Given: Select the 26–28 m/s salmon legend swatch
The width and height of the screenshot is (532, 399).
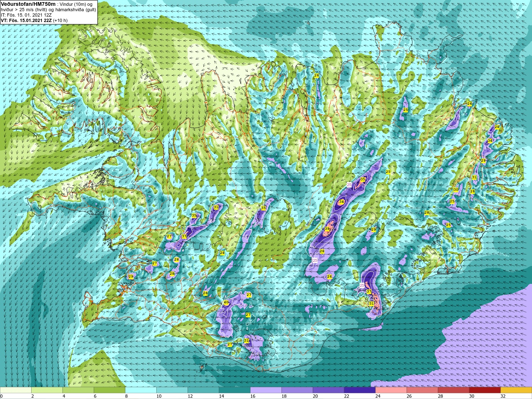Looking at the screenshot, I should 422,390.
